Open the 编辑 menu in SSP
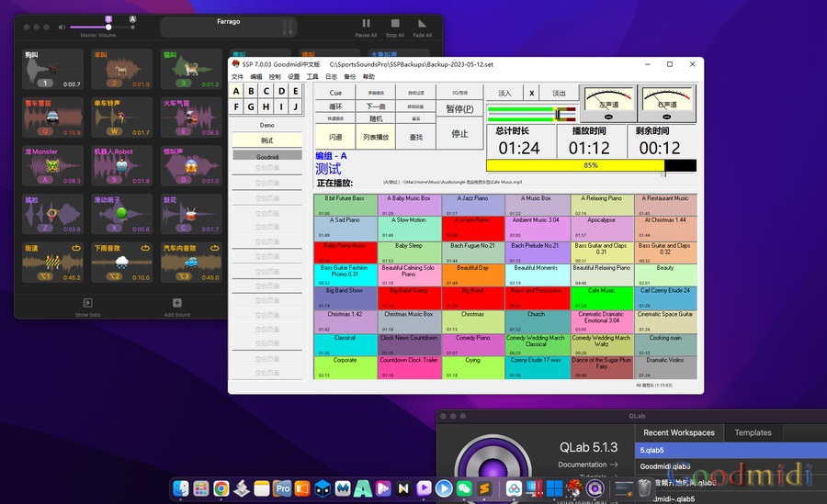This screenshot has width=827, height=504. [x=255, y=77]
